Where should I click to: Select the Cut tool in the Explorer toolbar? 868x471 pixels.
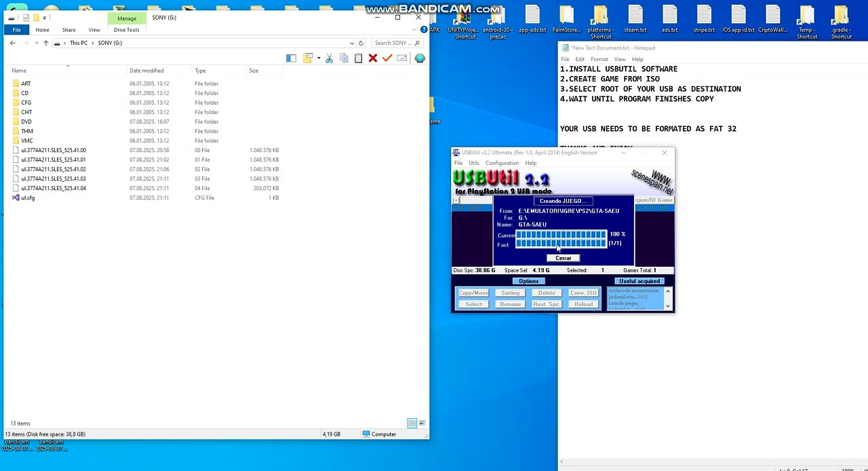click(329, 58)
